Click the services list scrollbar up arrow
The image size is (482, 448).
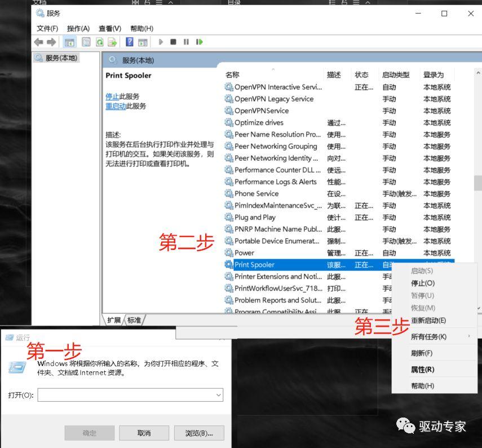coord(478,73)
